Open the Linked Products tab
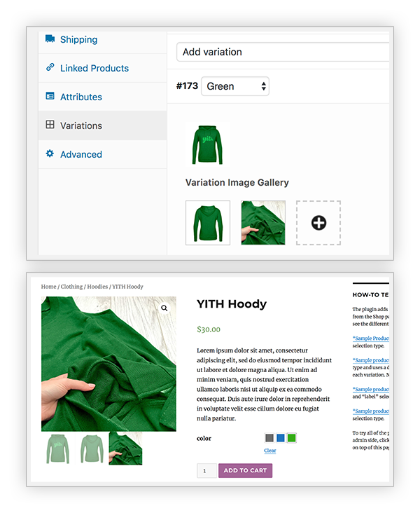The width and height of the screenshot is (420, 506). pyautogui.click(x=102, y=68)
